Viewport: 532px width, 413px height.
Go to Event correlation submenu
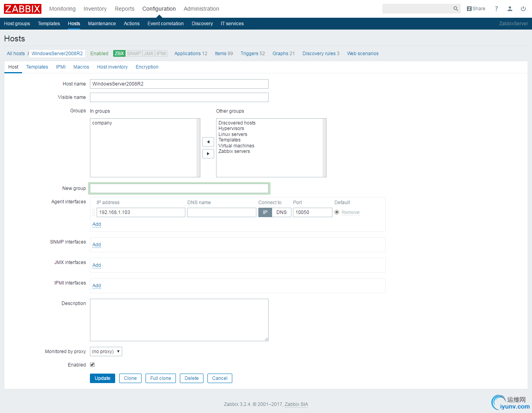click(x=166, y=24)
